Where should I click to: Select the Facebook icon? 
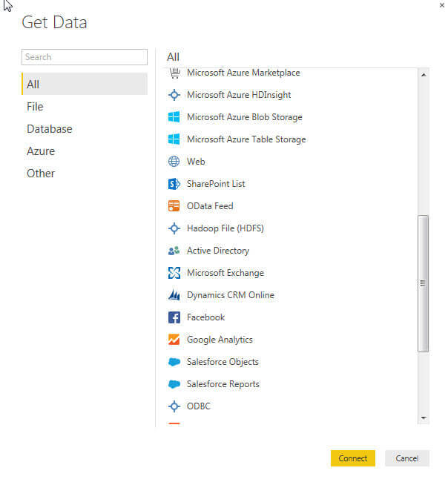(174, 317)
